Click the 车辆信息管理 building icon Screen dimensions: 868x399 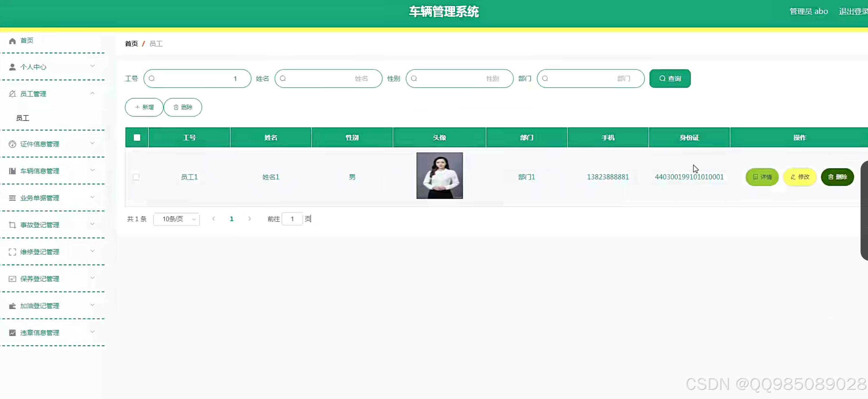pos(12,171)
